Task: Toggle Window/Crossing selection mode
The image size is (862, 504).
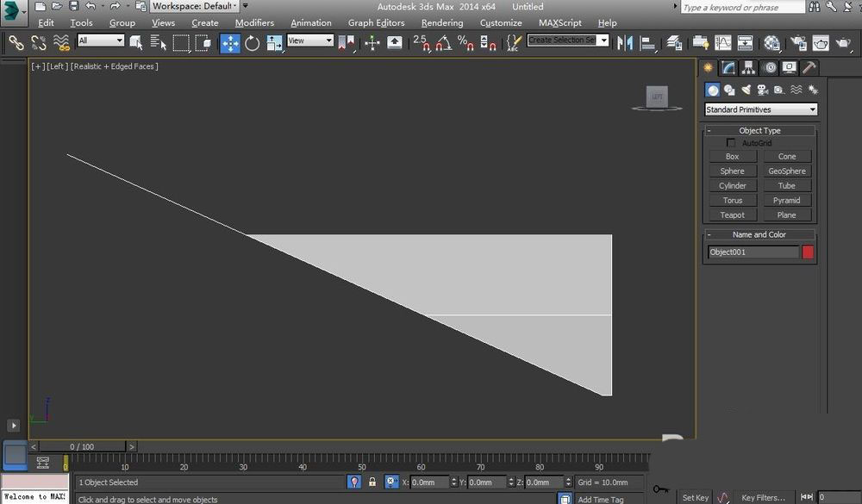Action: click(203, 42)
